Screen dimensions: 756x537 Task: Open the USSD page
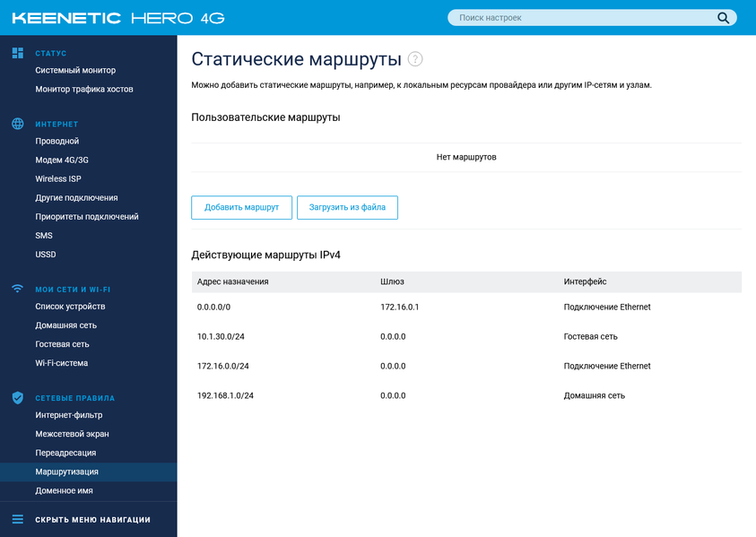pos(46,254)
